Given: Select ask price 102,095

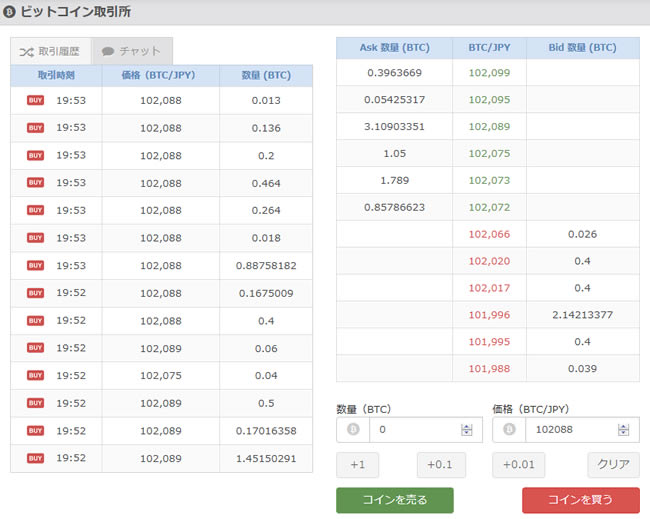Looking at the screenshot, I should coord(489,100).
